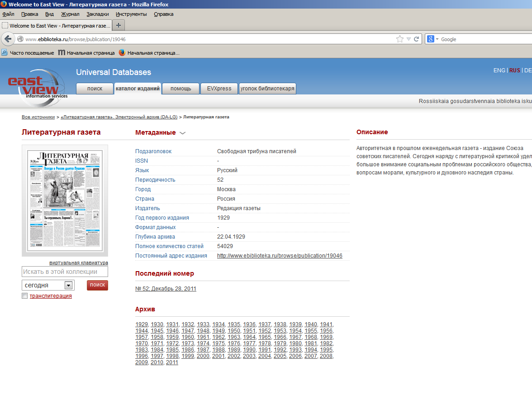
Task: Switch to the поиск tab
Action: [95, 89]
